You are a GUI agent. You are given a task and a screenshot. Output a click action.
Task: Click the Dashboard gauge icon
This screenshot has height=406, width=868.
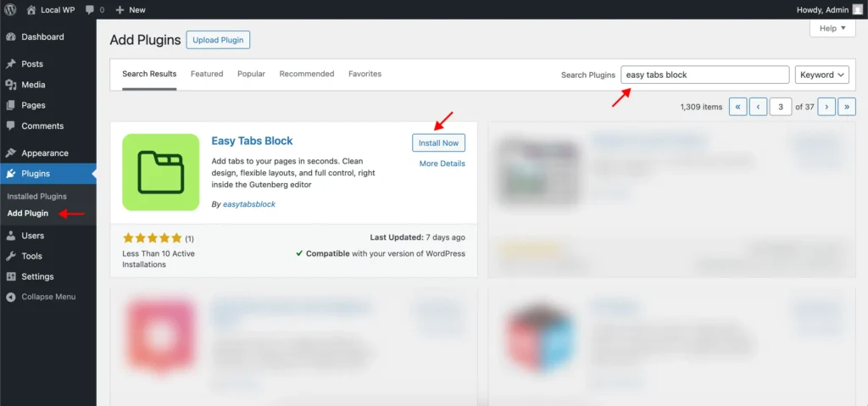10,37
